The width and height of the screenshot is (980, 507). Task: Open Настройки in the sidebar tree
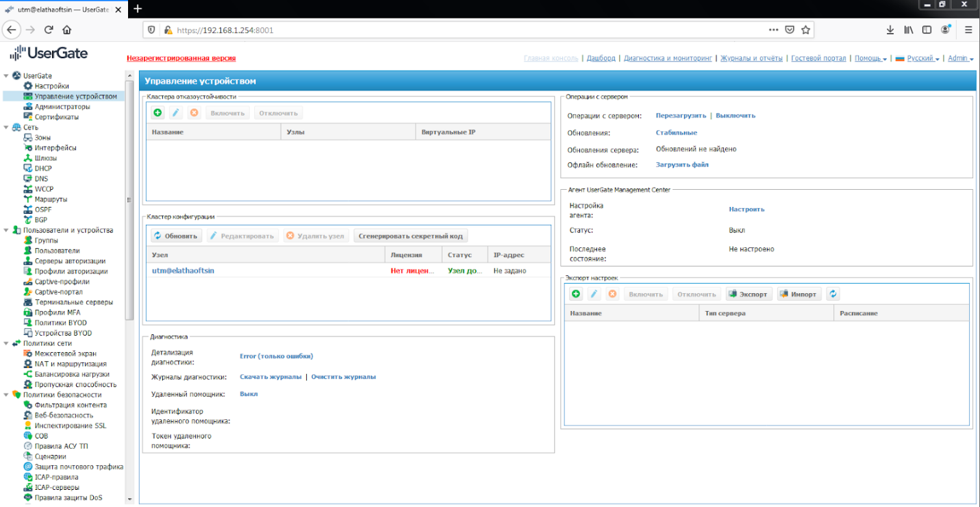52,86
